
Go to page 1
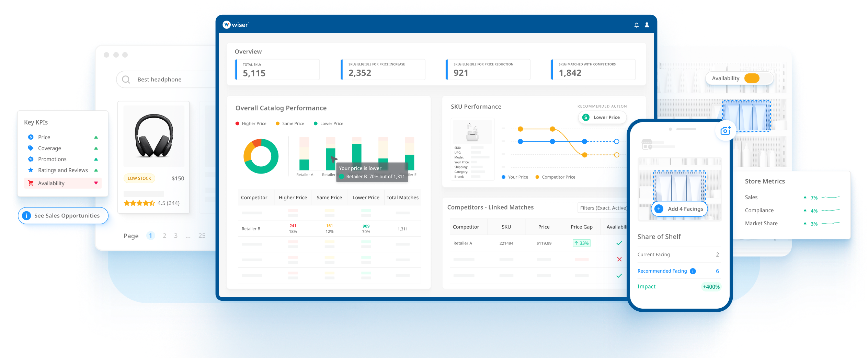point(150,236)
